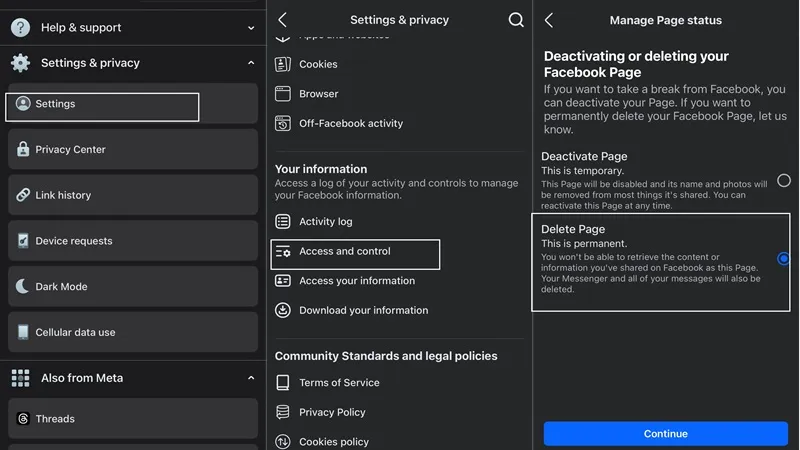Click the 'Cookies policy' text
This screenshot has width=800, height=450.
pyautogui.click(x=334, y=442)
